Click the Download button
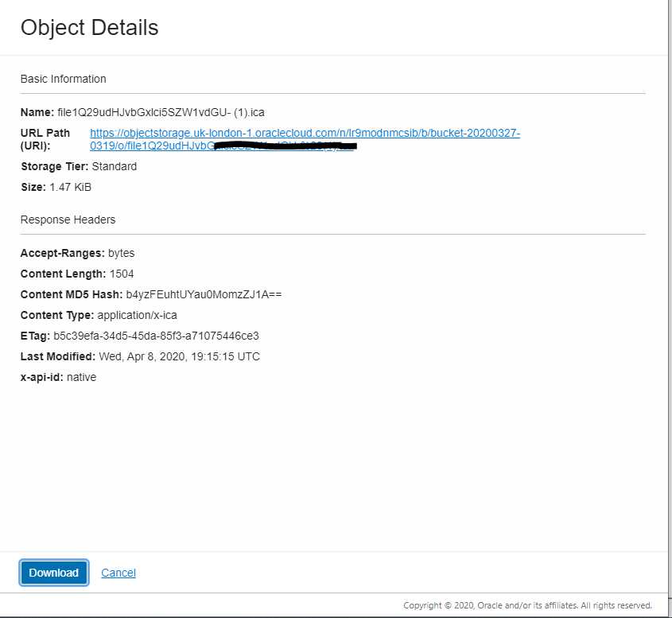 [54, 573]
